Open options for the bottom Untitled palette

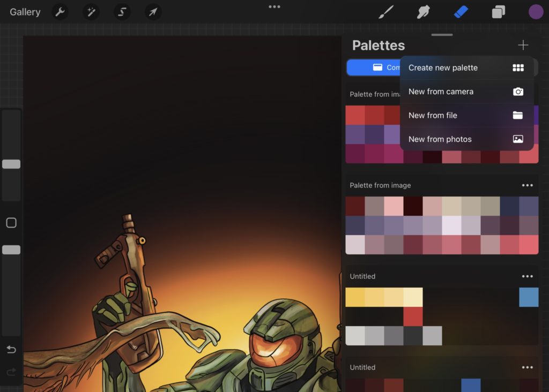click(528, 367)
